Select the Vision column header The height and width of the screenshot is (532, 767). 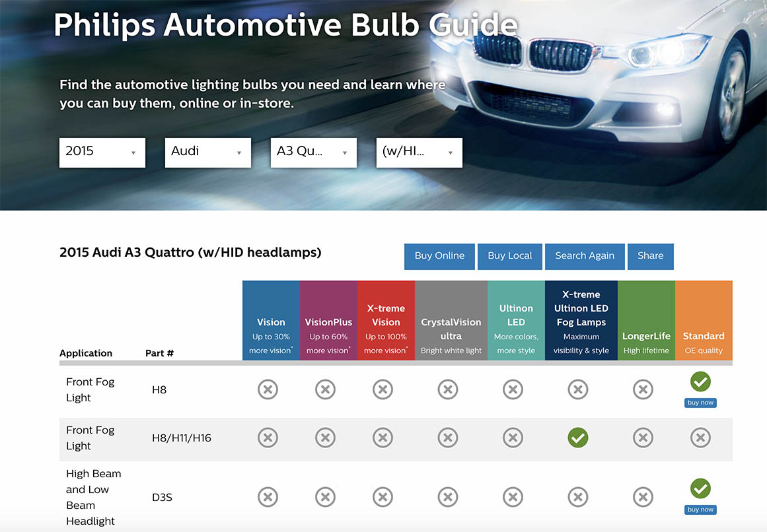tap(271, 321)
